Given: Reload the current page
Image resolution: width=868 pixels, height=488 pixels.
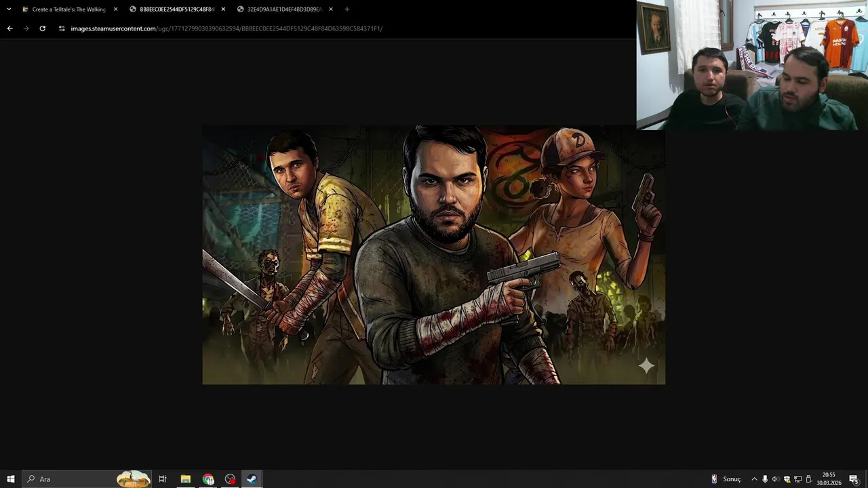Looking at the screenshot, I should pos(42,28).
